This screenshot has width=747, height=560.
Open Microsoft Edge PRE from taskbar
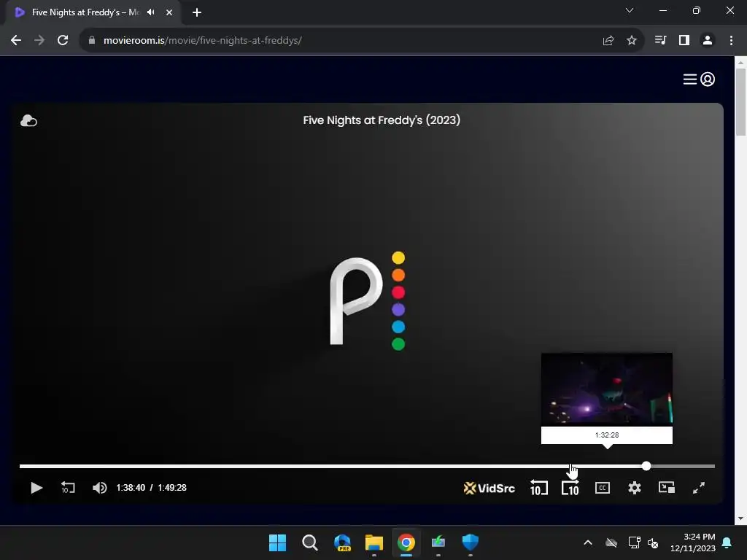coord(342,542)
